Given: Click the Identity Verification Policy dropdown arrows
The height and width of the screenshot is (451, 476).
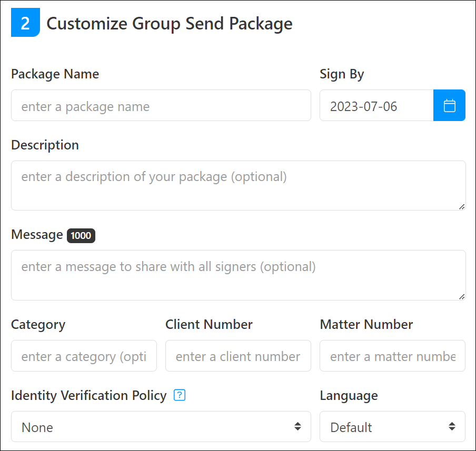Looking at the screenshot, I should [x=299, y=427].
